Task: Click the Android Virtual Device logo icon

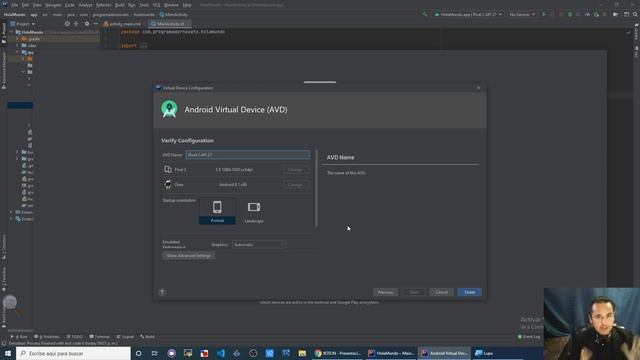Action: [x=169, y=109]
